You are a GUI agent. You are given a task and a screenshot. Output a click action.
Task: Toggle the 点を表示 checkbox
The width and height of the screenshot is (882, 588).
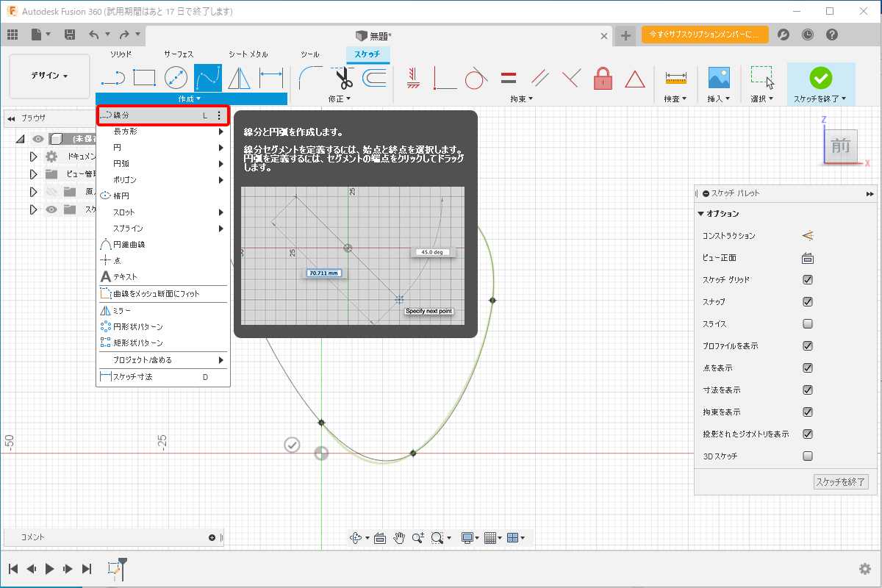click(808, 368)
